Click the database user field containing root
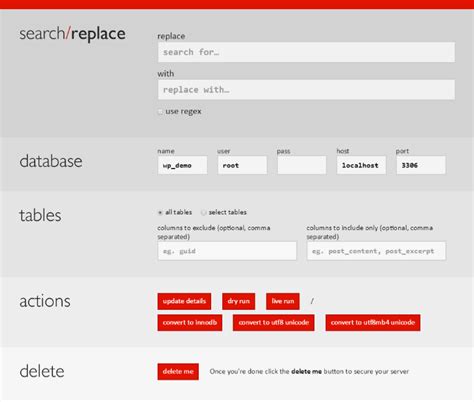 click(242, 165)
